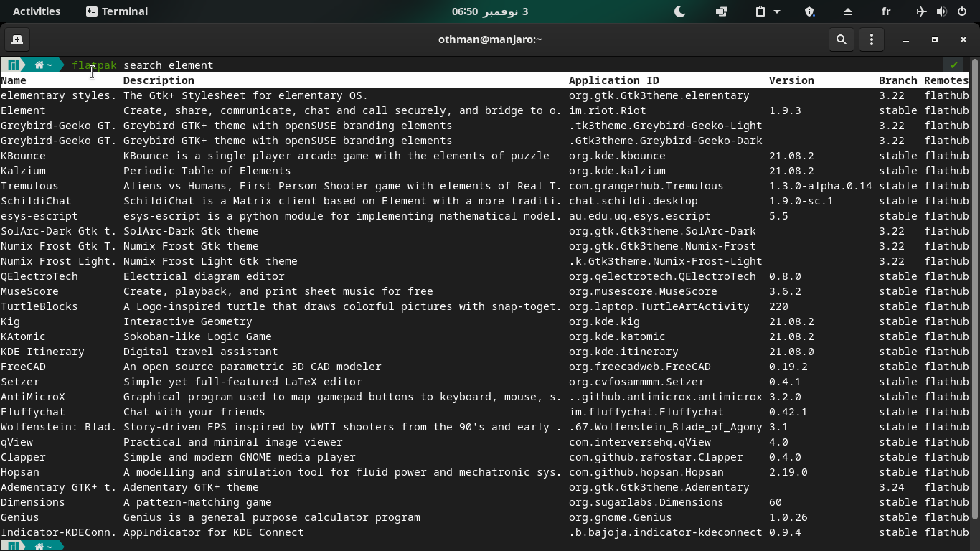This screenshot has width=980, height=551.
Task: Click the volume speaker icon
Action: point(941,11)
